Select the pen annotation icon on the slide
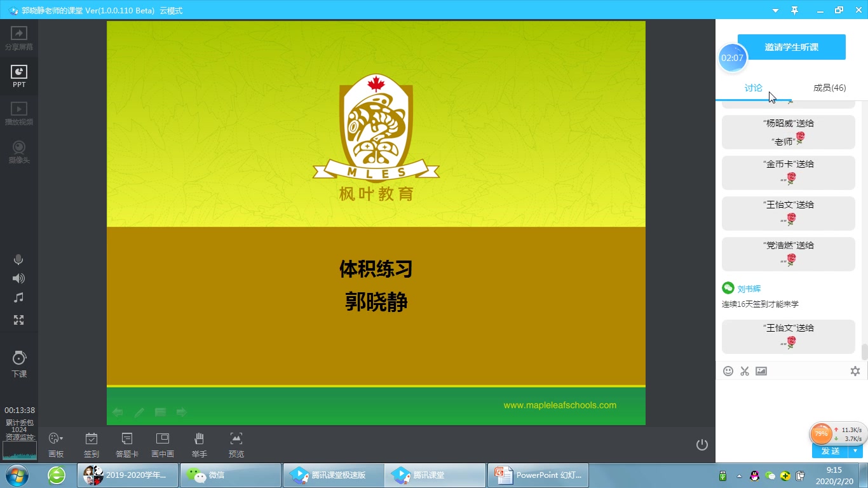This screenshot has height=488, width=868. (139, 412)
